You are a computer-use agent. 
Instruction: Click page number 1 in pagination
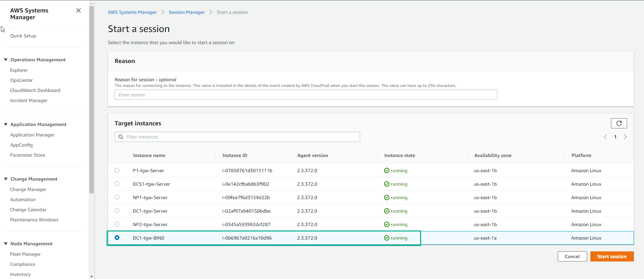[x=615, y=137]
